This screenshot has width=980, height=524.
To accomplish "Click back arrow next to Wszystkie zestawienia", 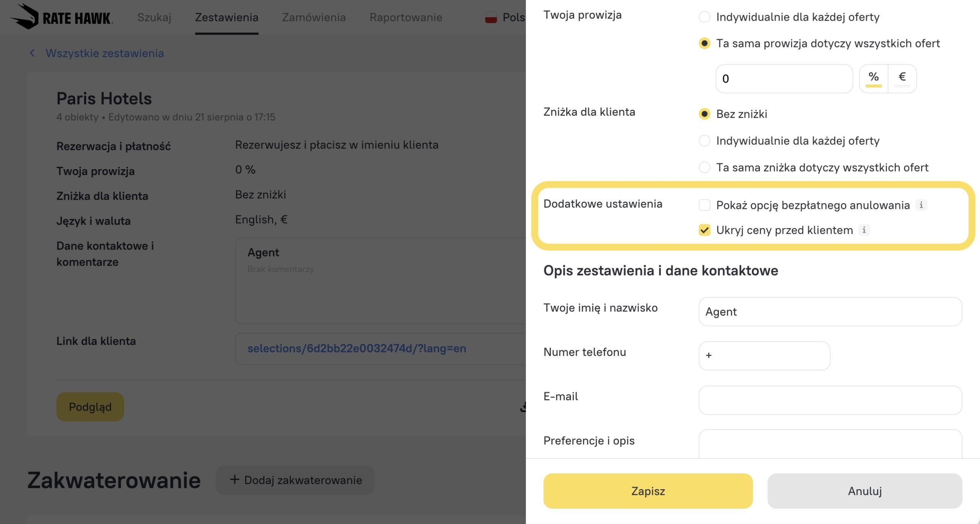I will (33, 53).
